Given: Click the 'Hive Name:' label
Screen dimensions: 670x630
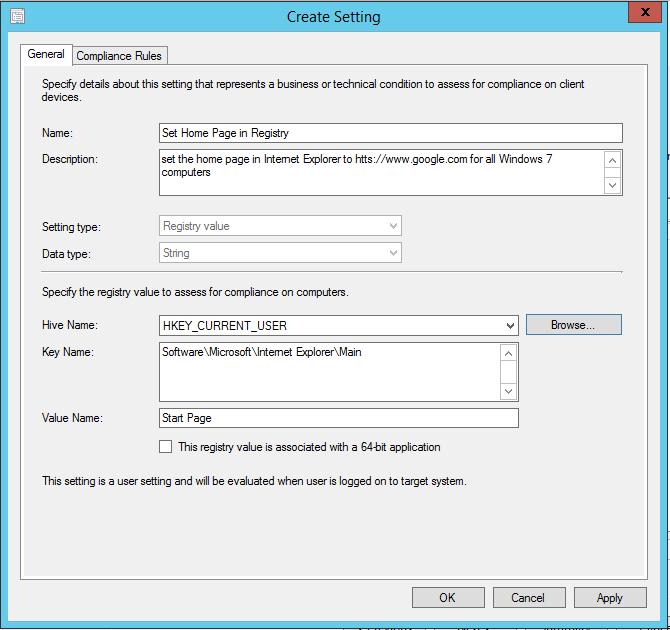Looking at the screenshot, I should 70,325.
